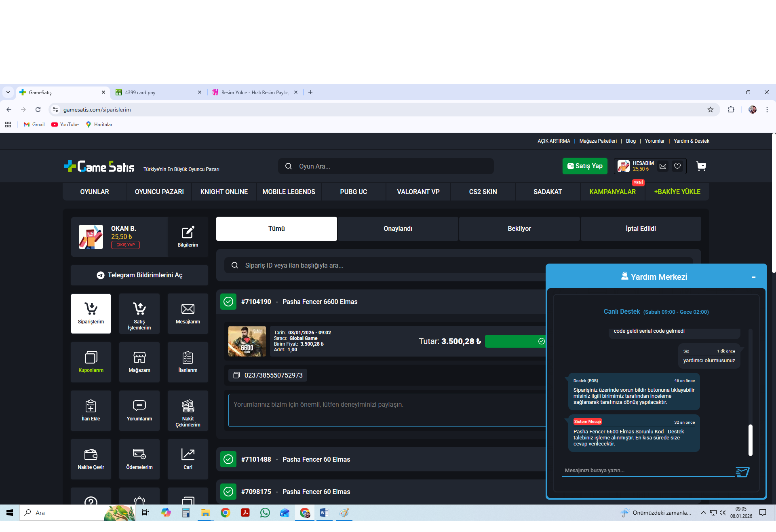Open the header messages envelope icon
This screenshot has width=776, height=532.
663,166
